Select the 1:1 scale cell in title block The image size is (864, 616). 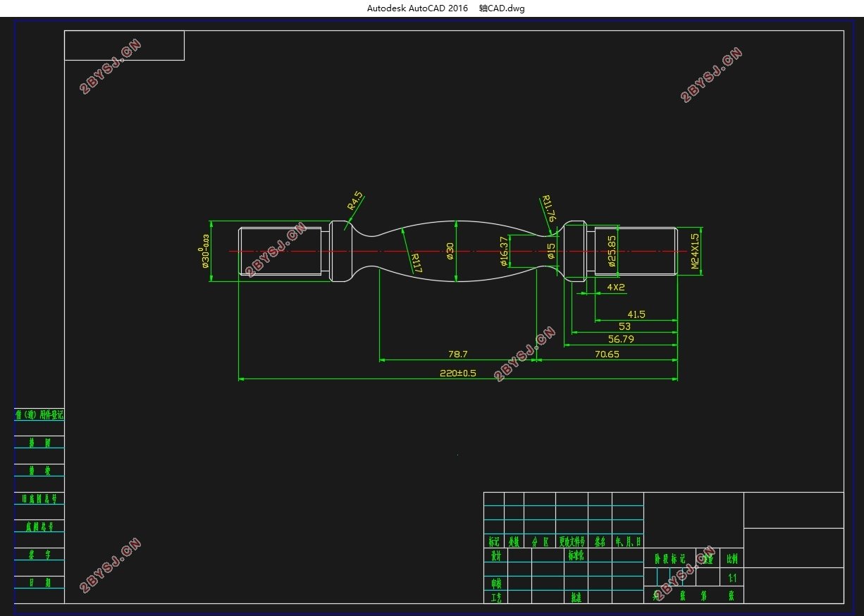732,577
